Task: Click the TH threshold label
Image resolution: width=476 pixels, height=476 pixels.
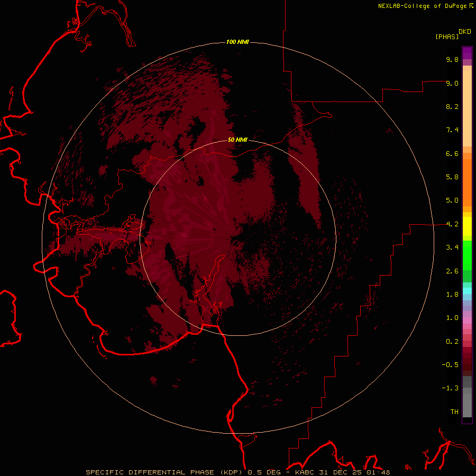Action: tap(454, 412)
